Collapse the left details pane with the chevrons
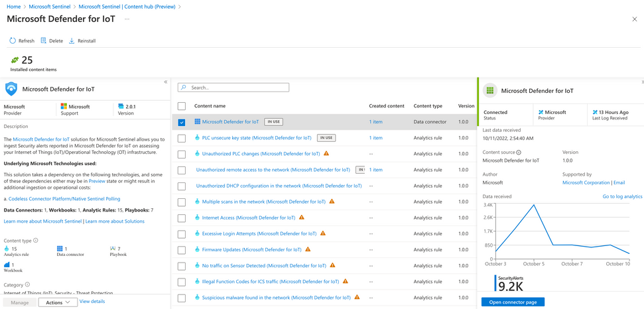Image resolution: width=644 pixels, height=309 pixels. (x=166, y=82)
